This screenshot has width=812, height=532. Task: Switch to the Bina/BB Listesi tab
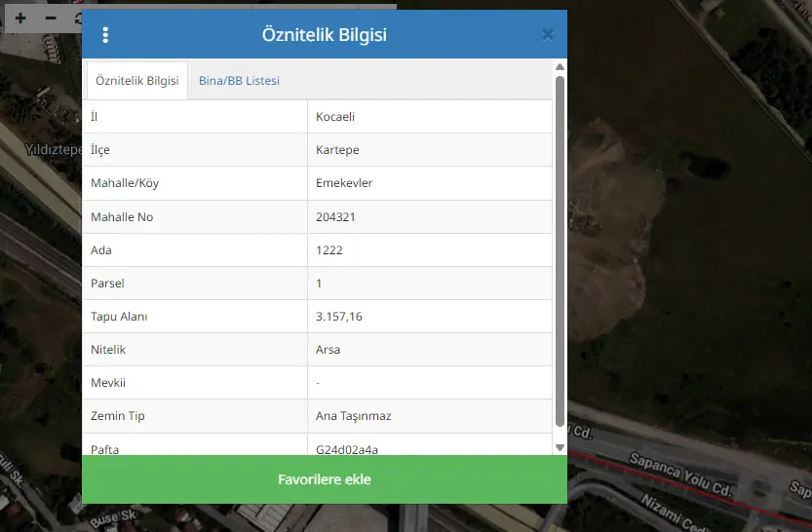[x=239, y=81]
